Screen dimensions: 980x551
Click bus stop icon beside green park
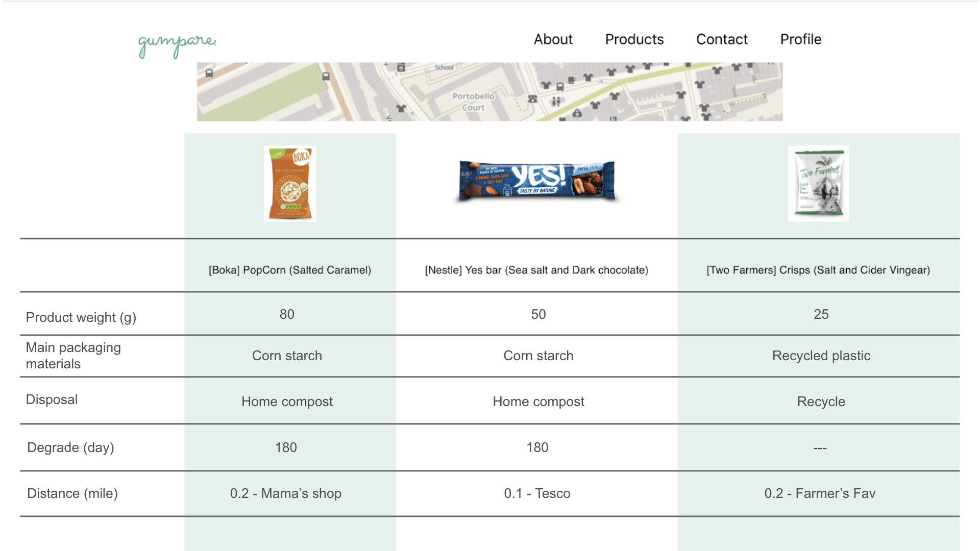point(326,77)
